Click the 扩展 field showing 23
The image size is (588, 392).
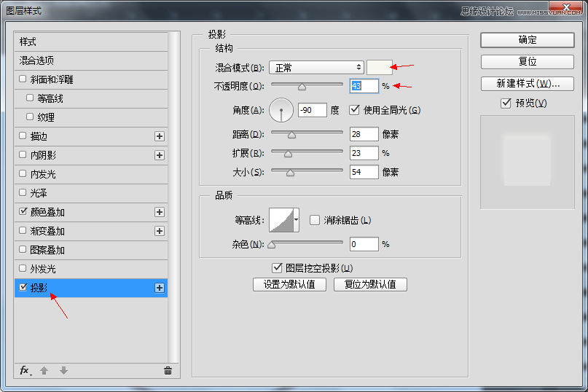pos(364,153)
